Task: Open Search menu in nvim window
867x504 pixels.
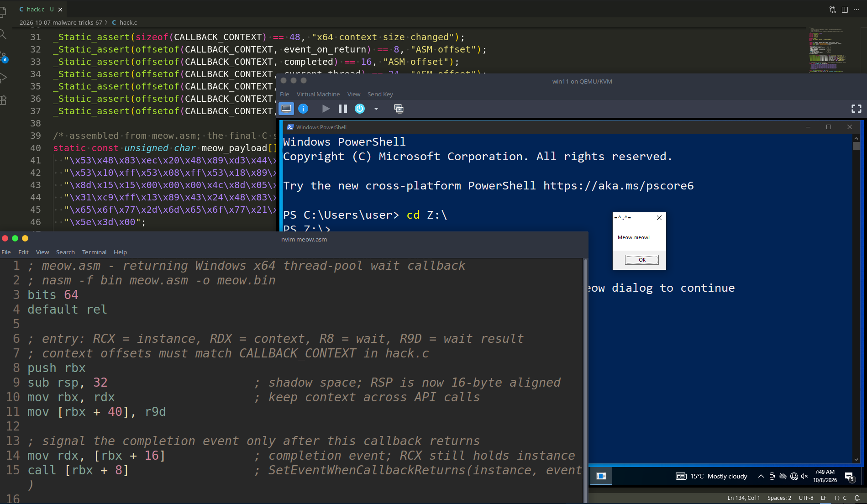Action: click(x=65, y=252)
